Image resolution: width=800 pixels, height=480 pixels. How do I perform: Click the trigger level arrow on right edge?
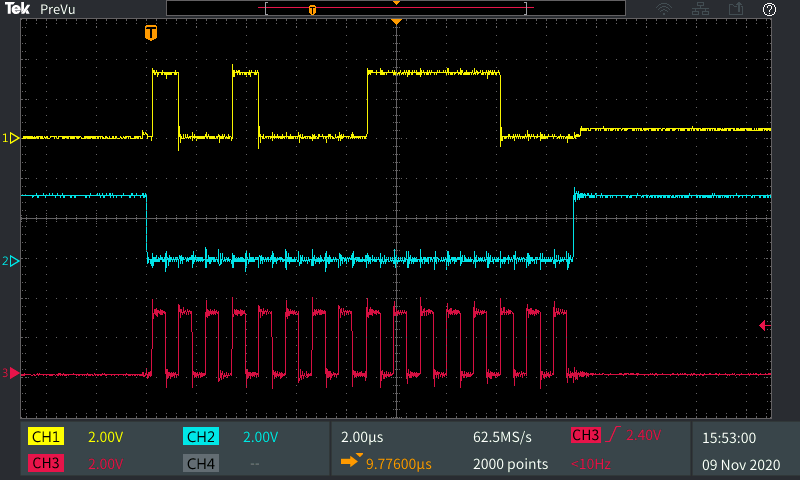(x=764, y=325)
